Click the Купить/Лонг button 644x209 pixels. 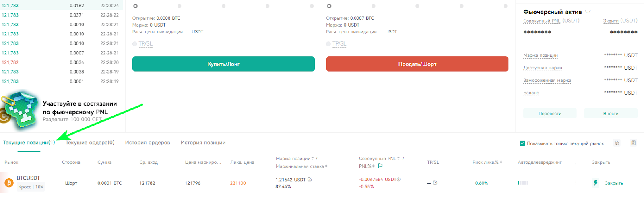(x=223, y=64)
